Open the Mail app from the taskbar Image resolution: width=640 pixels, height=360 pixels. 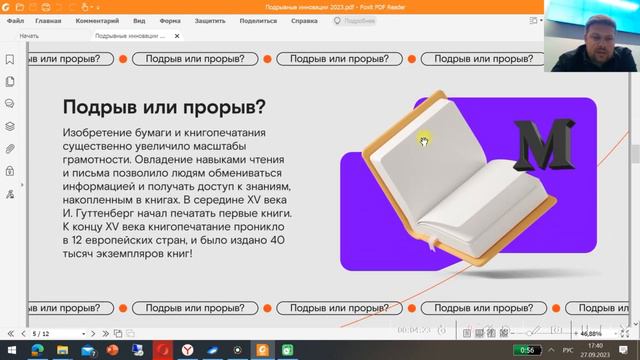[x=88, y=350]
